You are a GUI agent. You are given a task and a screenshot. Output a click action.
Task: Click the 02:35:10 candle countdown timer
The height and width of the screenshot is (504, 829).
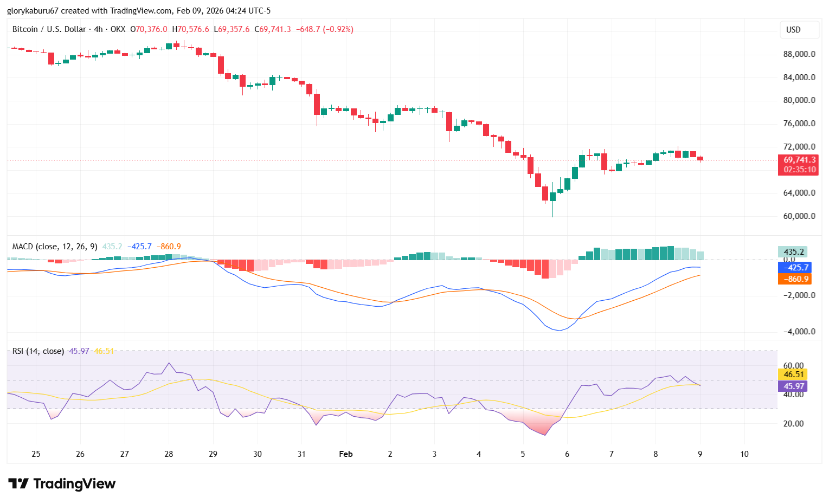[x=799, y=170]
